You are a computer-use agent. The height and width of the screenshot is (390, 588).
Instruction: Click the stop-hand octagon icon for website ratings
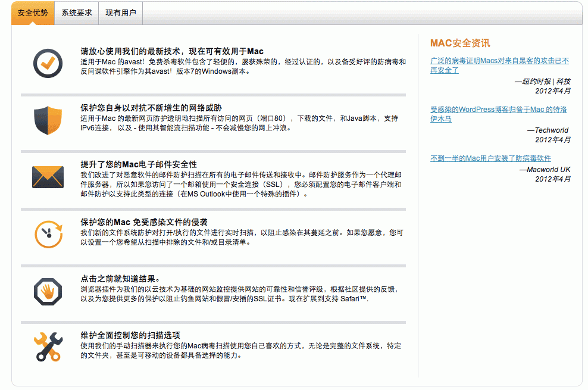(x=48, y=292)
